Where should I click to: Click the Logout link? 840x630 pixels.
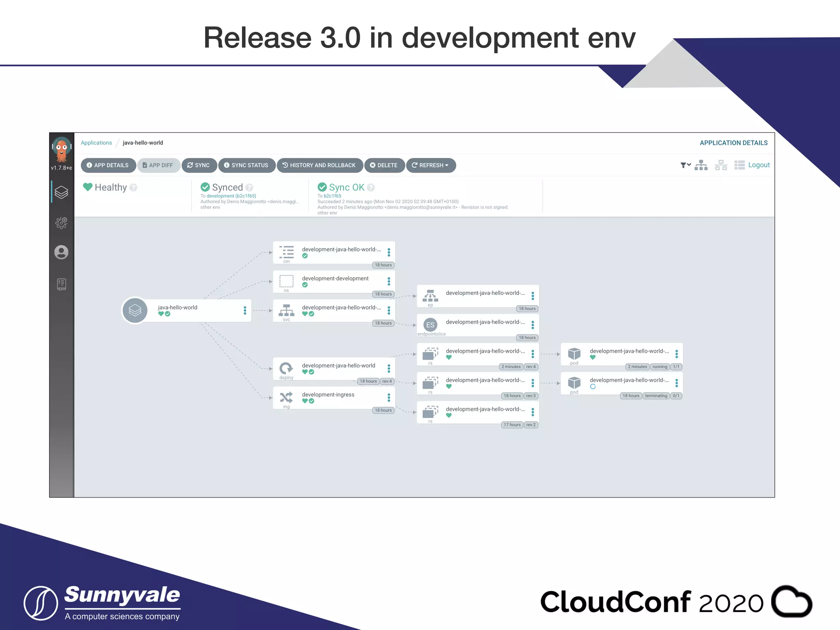pos(758,165)
